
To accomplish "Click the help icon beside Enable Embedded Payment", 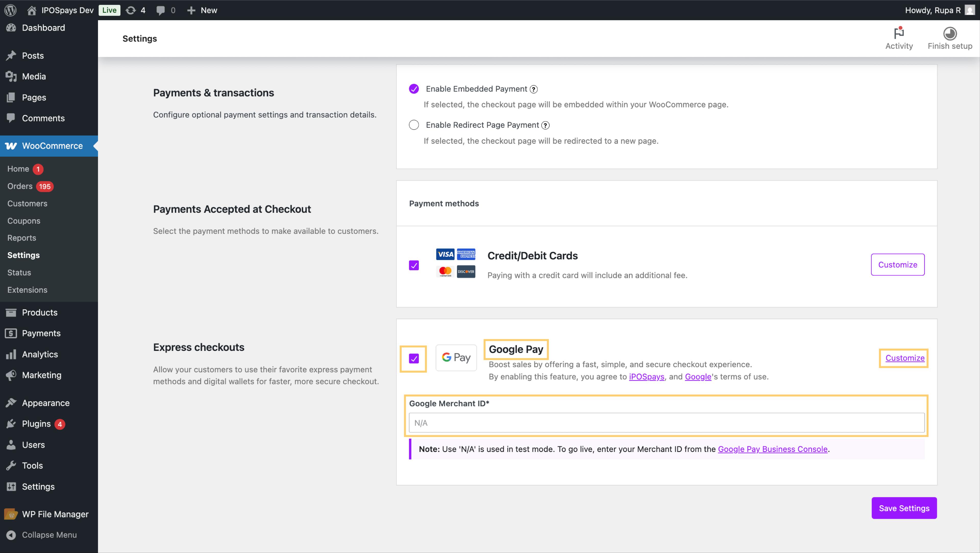I will pyautogui.click(x=534, y=89).
